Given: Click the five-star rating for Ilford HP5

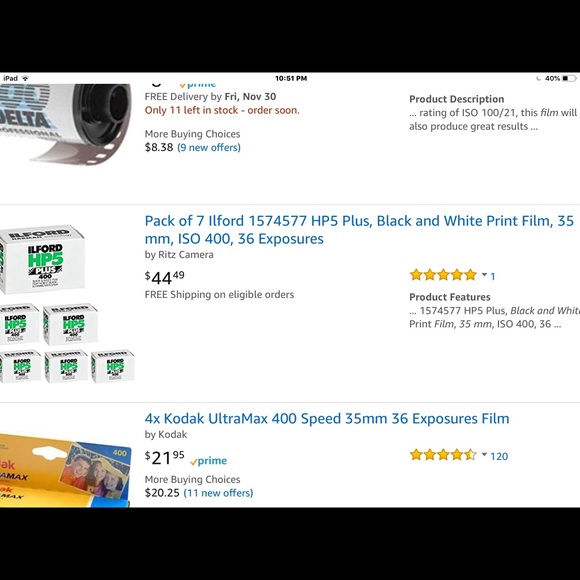Looking at the screenshot, I should 443,275.
